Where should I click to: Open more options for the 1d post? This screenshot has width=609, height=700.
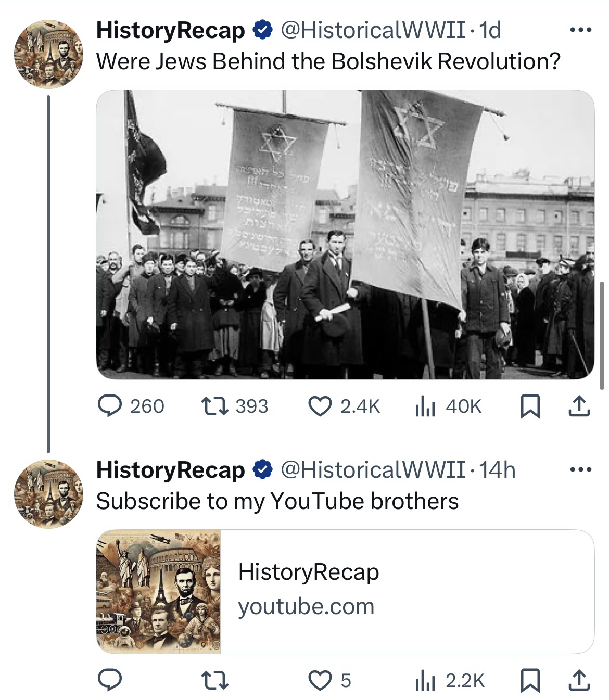(580, 31)
